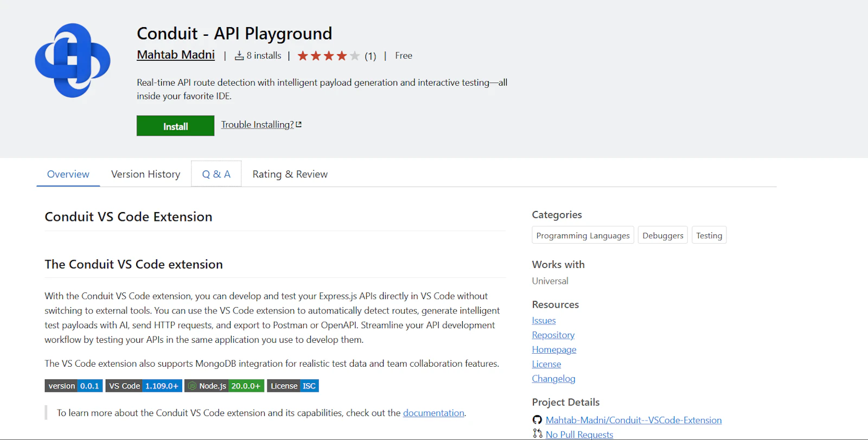The image size is (868, 440).
Task: Click the 'Resources' heading
Action: point(555,305)
